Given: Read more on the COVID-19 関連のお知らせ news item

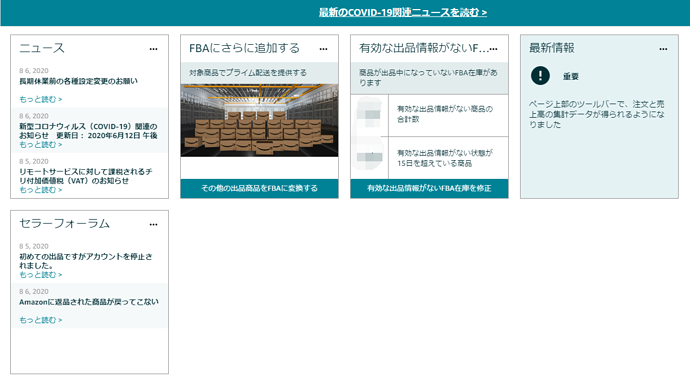Looking at the screenshot, I should tap(40, 145).
